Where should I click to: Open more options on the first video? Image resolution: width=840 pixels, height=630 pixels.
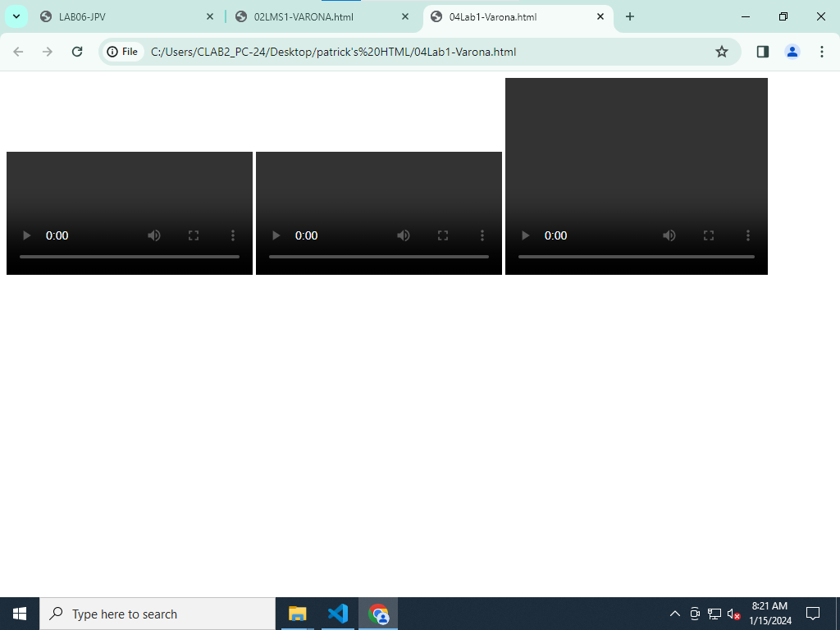(x=233, y=235)
